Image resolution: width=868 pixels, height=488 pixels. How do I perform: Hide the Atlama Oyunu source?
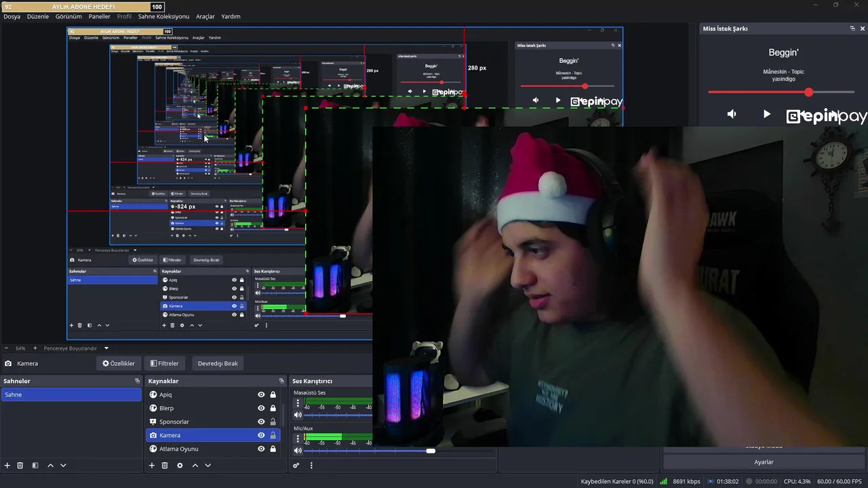(261, 449)
